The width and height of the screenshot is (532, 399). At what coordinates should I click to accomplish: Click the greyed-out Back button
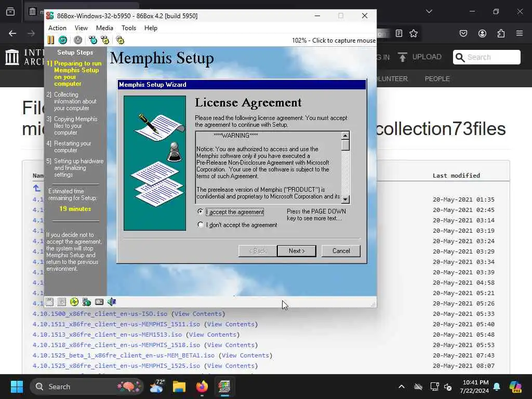click(258, 251)
